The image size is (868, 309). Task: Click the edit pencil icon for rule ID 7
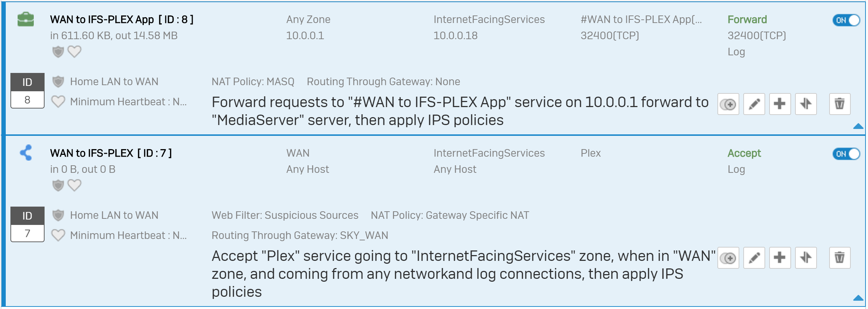tap(754, 258)
